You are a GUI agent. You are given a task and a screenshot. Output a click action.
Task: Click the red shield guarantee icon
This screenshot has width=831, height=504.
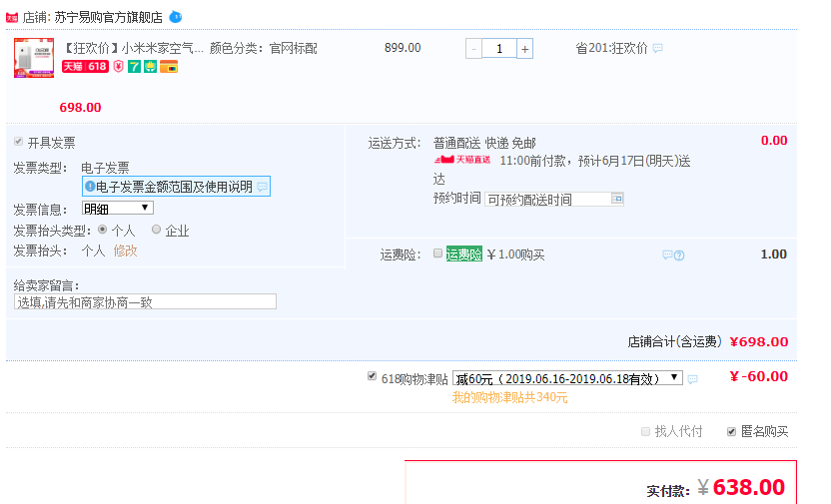click(x=119, y=67)
